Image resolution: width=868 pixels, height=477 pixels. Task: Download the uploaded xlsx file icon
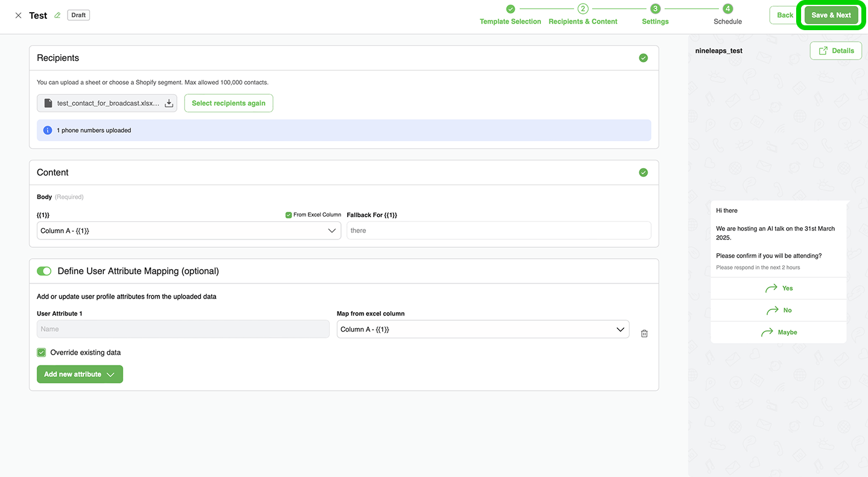click(169, 104)
